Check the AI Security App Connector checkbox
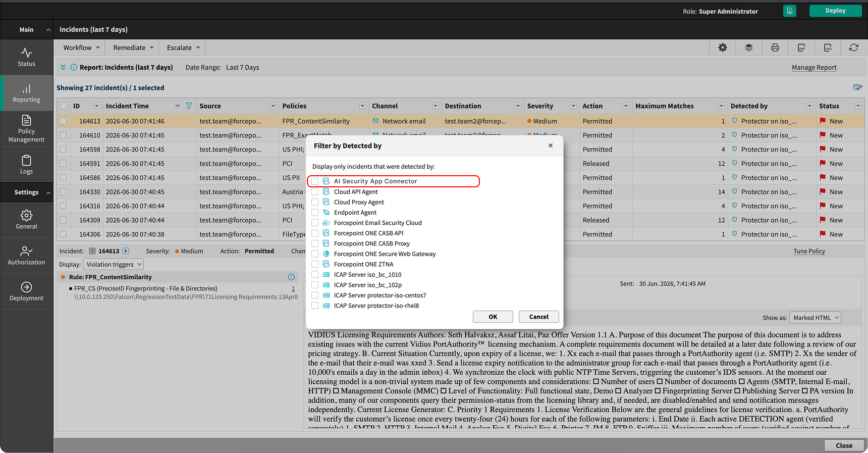Image resolution: width=868 pixels, height=453 pixels. click(x=315, y=181)
